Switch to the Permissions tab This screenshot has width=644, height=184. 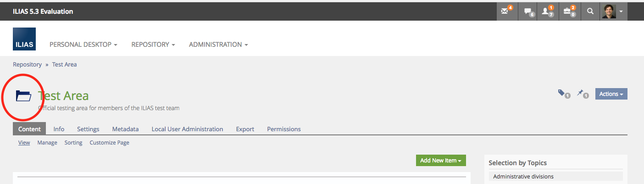(284, 129)
